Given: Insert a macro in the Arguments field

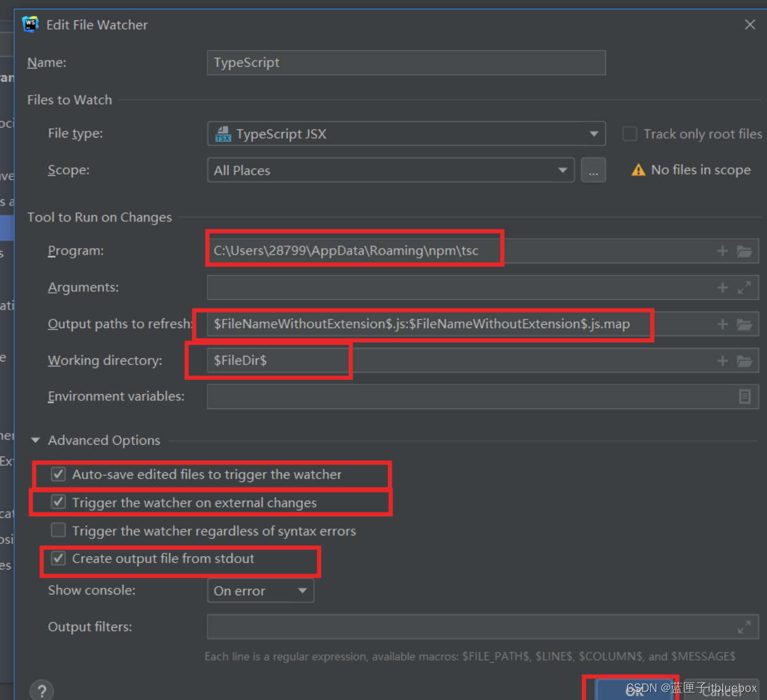Looking at the screenshot, I should pos(723,287).
